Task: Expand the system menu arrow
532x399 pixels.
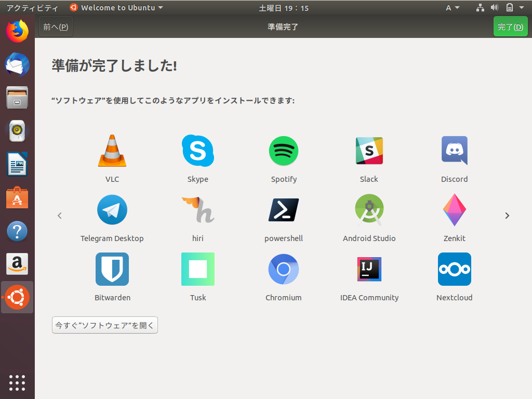Action: [522, 7]
